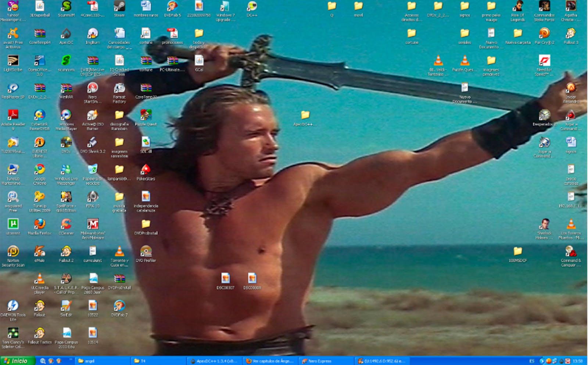The height and width of the screenshot is (365, 588).
Task: Activate the 'Ver capitulos de Ánge...' taskbar item
Action: 270,361
